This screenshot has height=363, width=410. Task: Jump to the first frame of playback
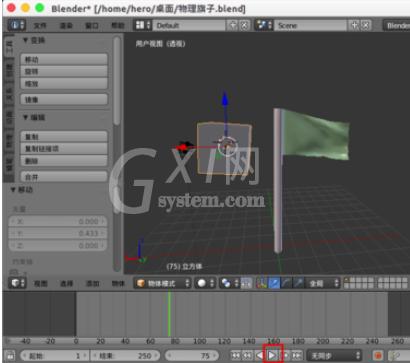[235, 355]
